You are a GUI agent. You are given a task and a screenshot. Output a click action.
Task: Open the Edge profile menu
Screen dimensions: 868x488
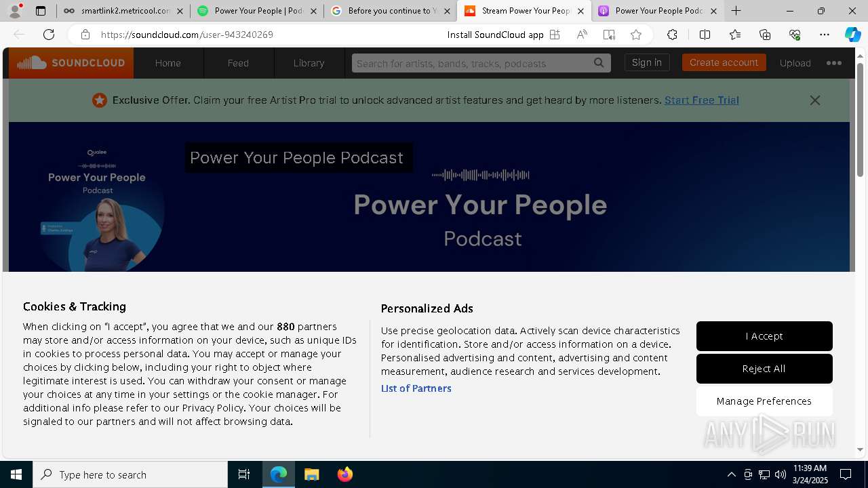[x=15, y=11]
